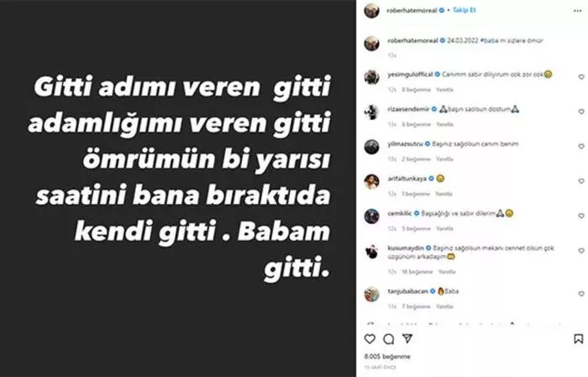This screenshot has width=588, height=377.
Task: Like yesimgulofficial's comment with the heart
Action: coord(581,76)
